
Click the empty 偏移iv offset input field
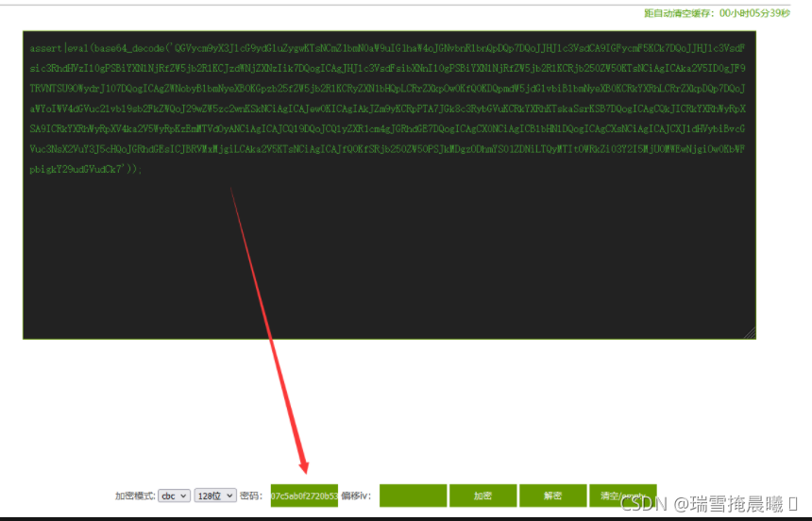pyautogui.click(x=413, y=496)
